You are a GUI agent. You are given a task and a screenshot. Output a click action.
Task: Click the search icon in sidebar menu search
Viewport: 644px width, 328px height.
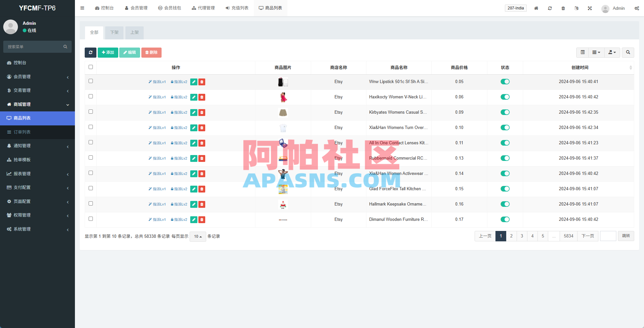point(65,47)
